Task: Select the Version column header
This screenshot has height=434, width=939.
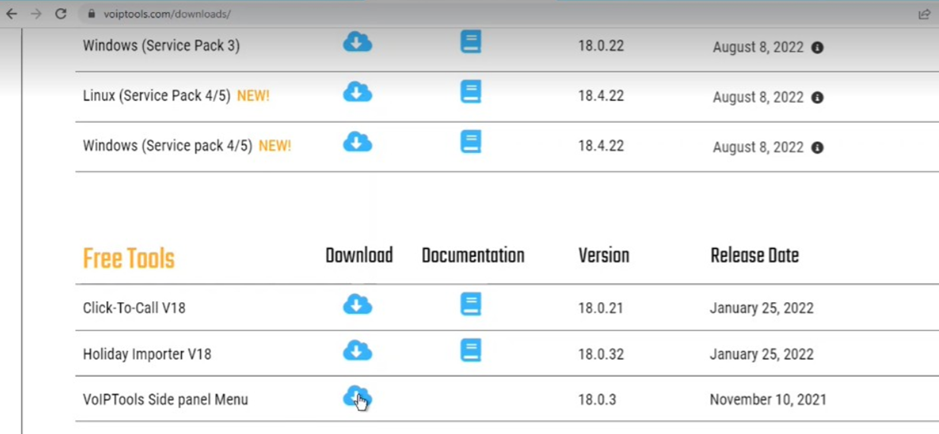Action: point(604,256)
